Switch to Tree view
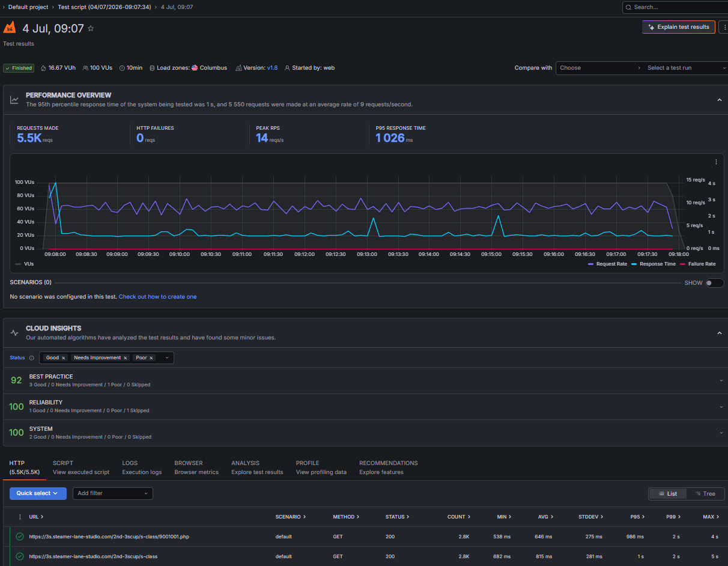This screenshot has height=566, width=728. pos(705,494)
